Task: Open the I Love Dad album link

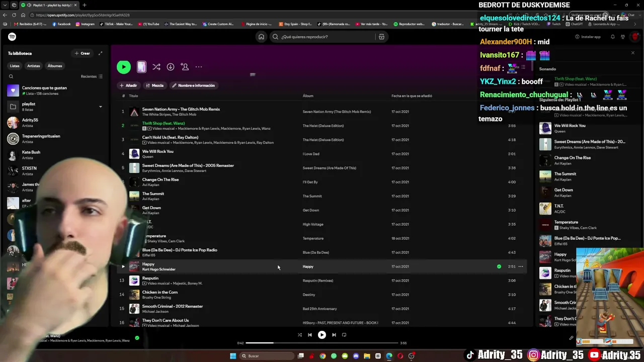Action: point(311,154)
